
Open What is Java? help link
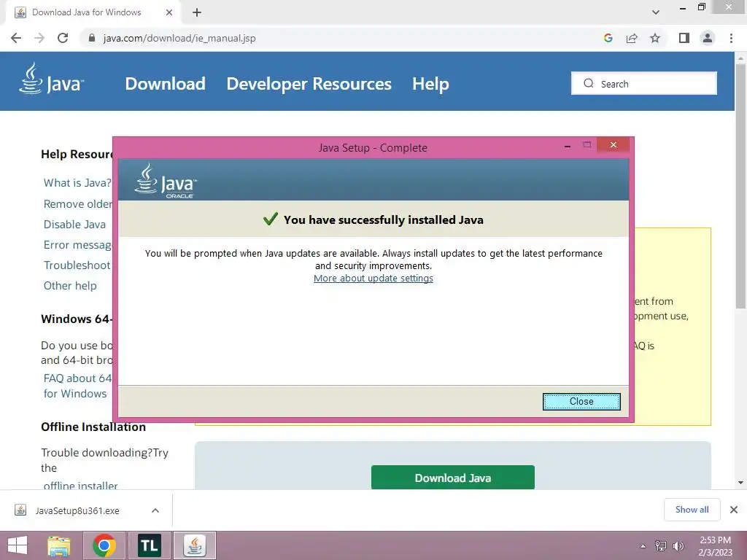[x=77, y=183]
